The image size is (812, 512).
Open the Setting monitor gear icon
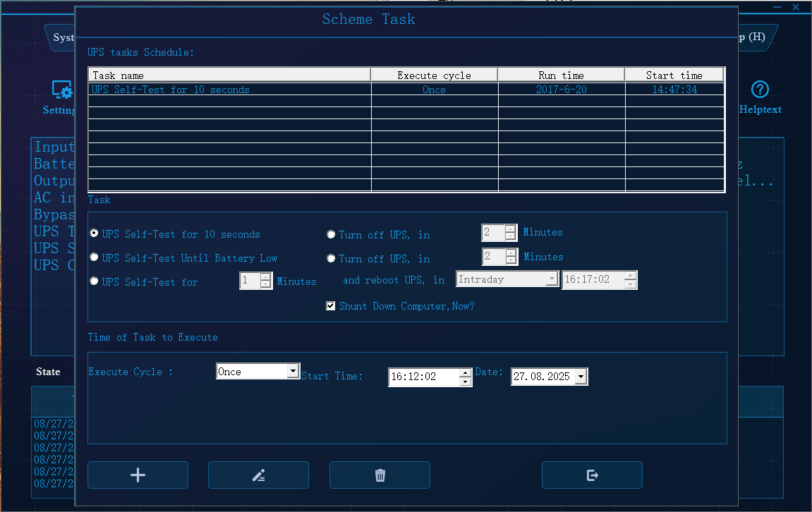point(62,90)
